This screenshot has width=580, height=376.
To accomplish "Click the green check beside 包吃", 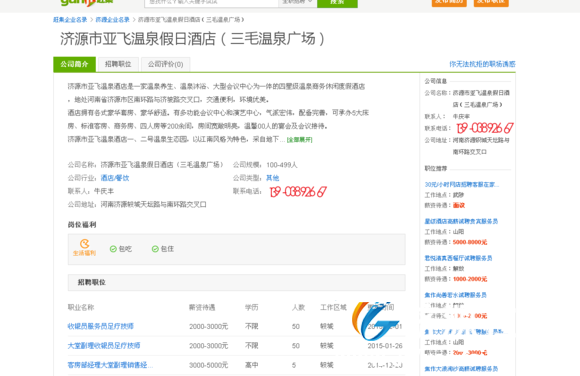I will (113, 249).
